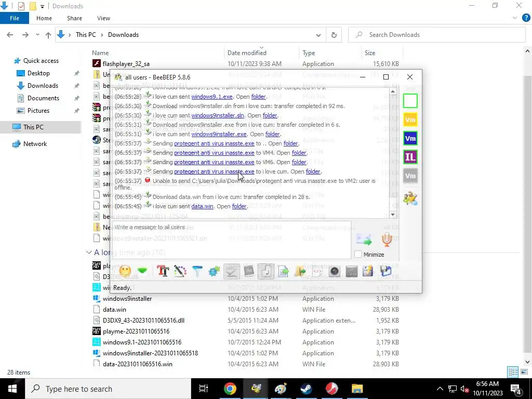Viewport: 532px width, 399px height.
Task: Open the View ribbon tab
Action: tap(103, 18)
